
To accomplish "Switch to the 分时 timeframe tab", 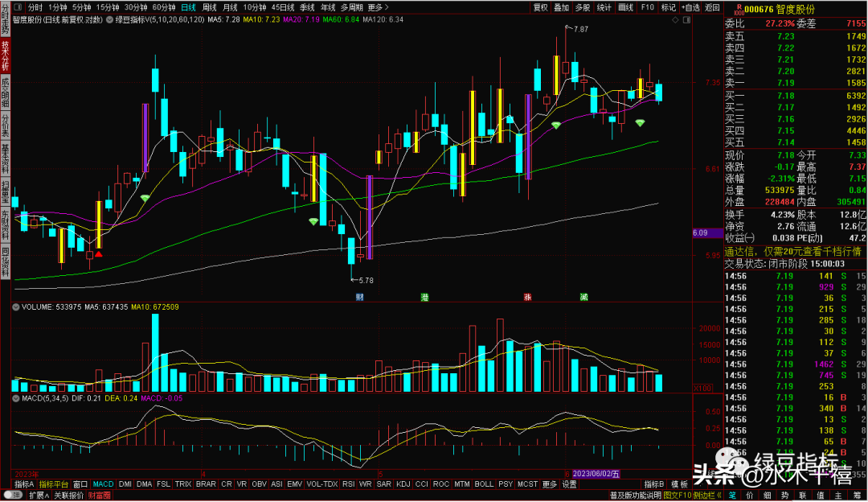I will coord(35,7).
